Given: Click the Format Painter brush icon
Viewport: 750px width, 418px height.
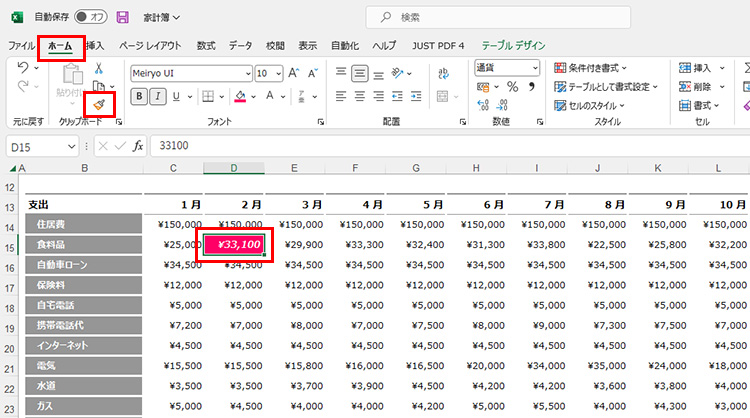Looking at the screenshot, I should click(x=99, y=104).
